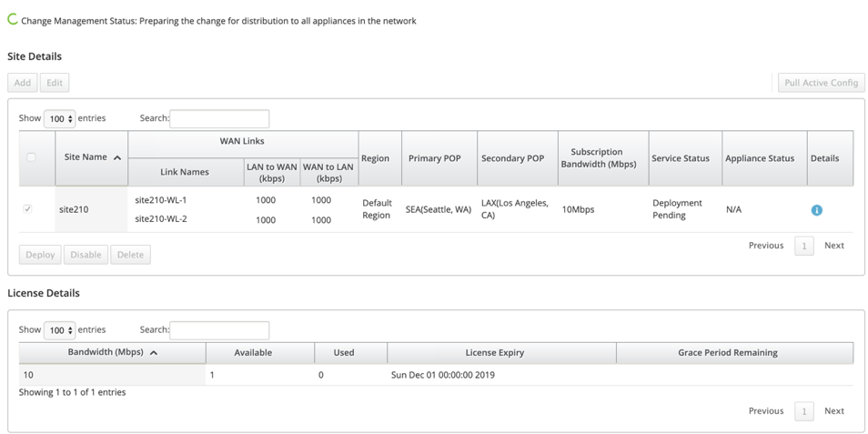Sort by Bandwidth (Mbps) arrow icon
Image resolution: width=868 pixels, height=434 pixels.
[154, 353]
